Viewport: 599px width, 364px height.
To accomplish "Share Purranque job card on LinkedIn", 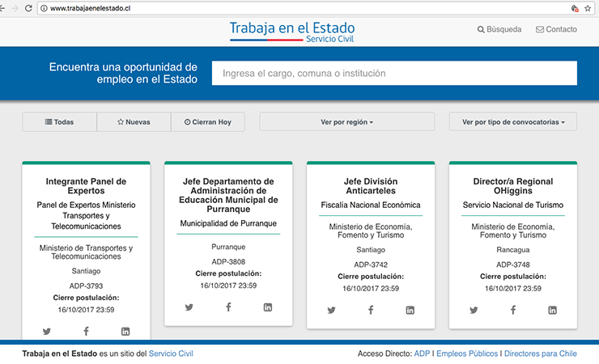I will (268, 307).
